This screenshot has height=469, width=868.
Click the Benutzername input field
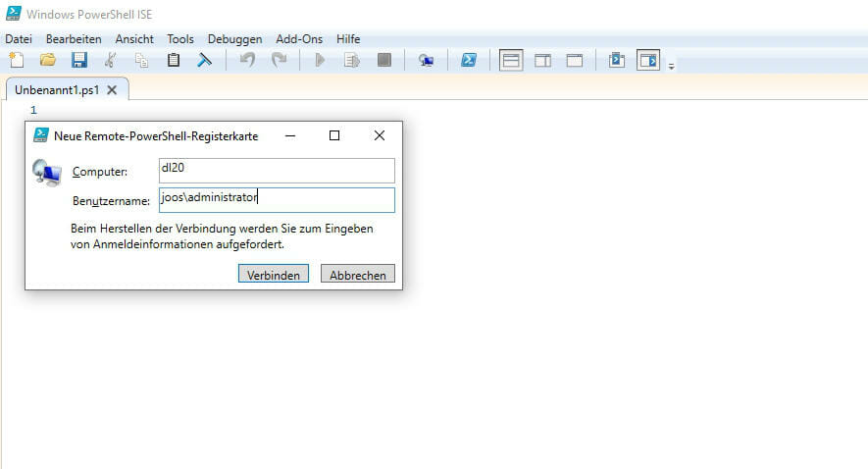(x=277, y=200)
